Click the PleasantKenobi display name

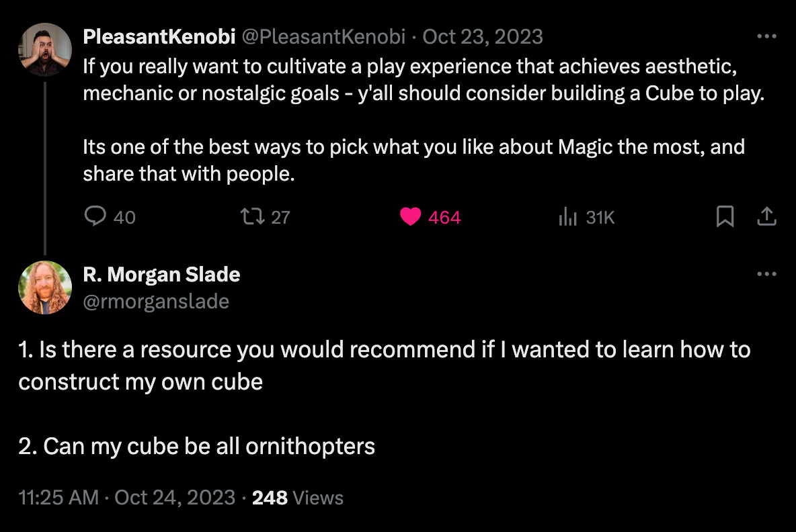click(159, 36)
